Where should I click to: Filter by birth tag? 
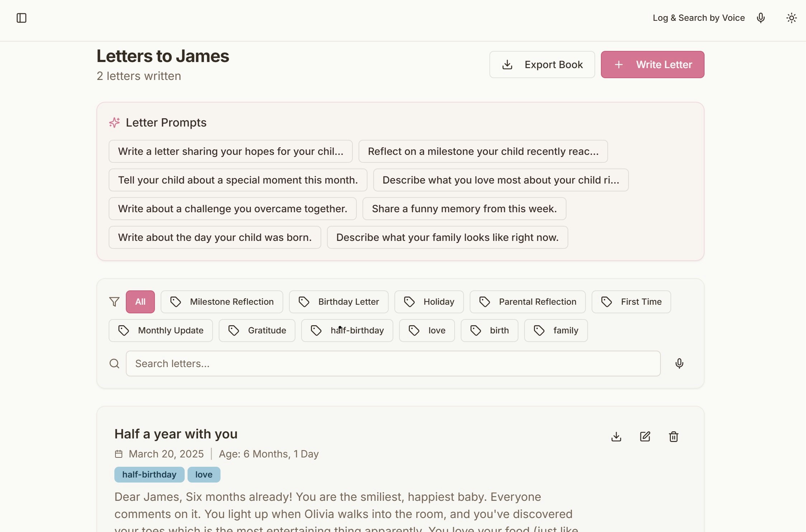point(489,331)
